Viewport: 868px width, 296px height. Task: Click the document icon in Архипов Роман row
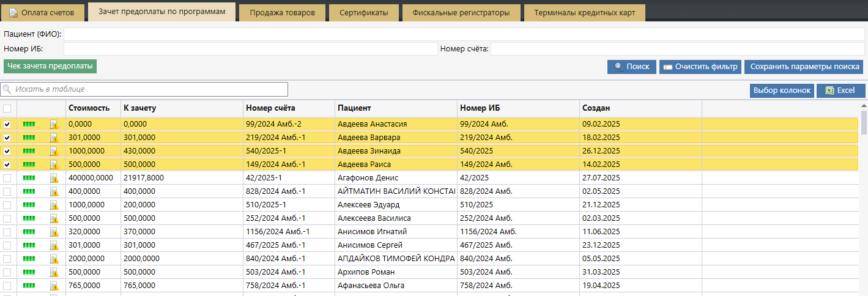point(54,272)
